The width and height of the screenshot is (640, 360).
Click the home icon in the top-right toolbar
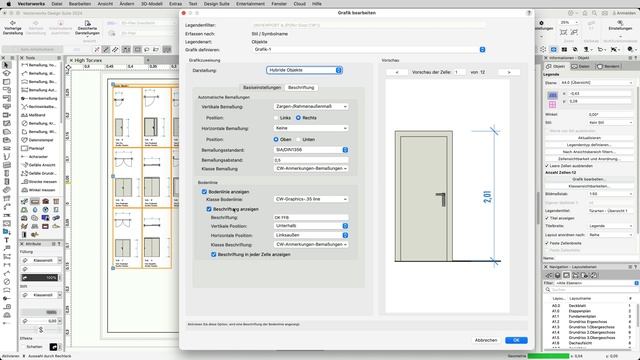click(584, 13)
